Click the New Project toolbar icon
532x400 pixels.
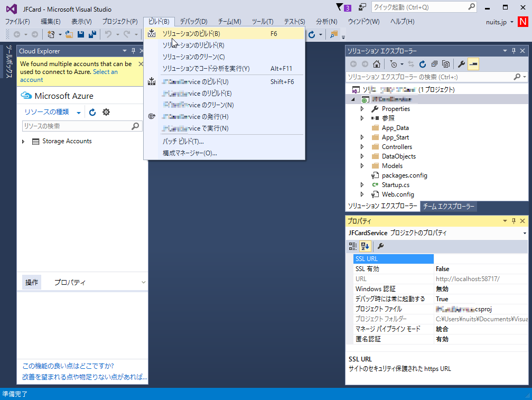click(51, 34)
